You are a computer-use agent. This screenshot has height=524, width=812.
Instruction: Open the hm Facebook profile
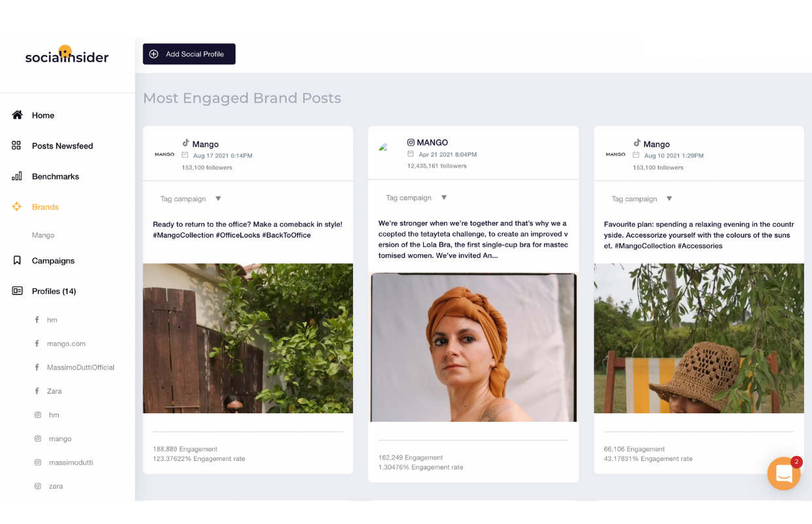pyautogui.click(x=52, y=320)
